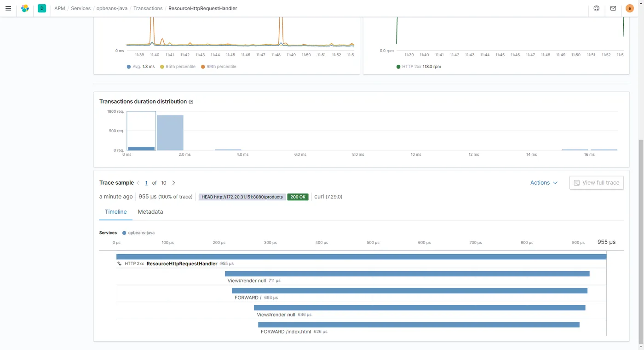
Task: Switch to the Metadata tab
Action: 150,212
